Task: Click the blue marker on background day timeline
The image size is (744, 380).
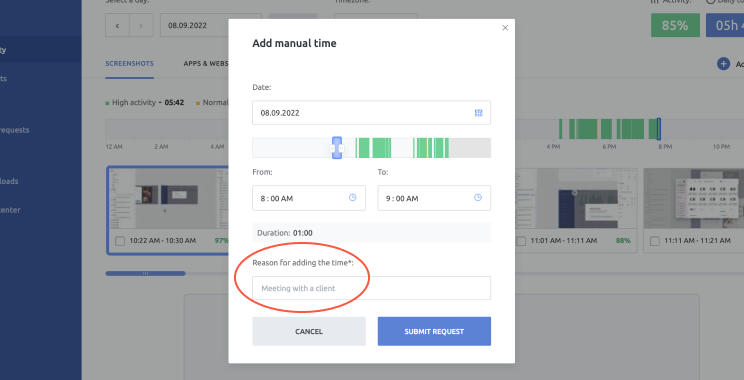Action: coord(659,129)
